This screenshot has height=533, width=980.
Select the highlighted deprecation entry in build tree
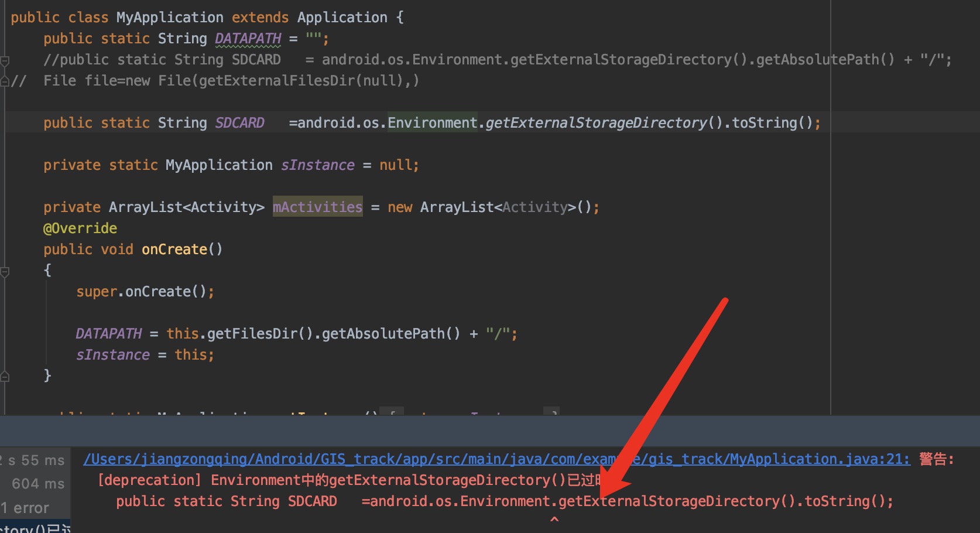click(x=35, y=528)
